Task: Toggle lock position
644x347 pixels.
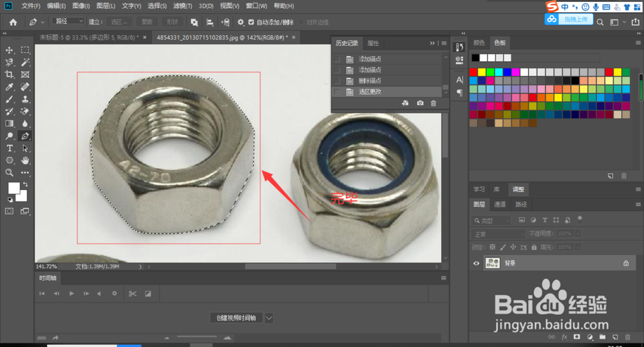Action: click(x=513, y=247)
